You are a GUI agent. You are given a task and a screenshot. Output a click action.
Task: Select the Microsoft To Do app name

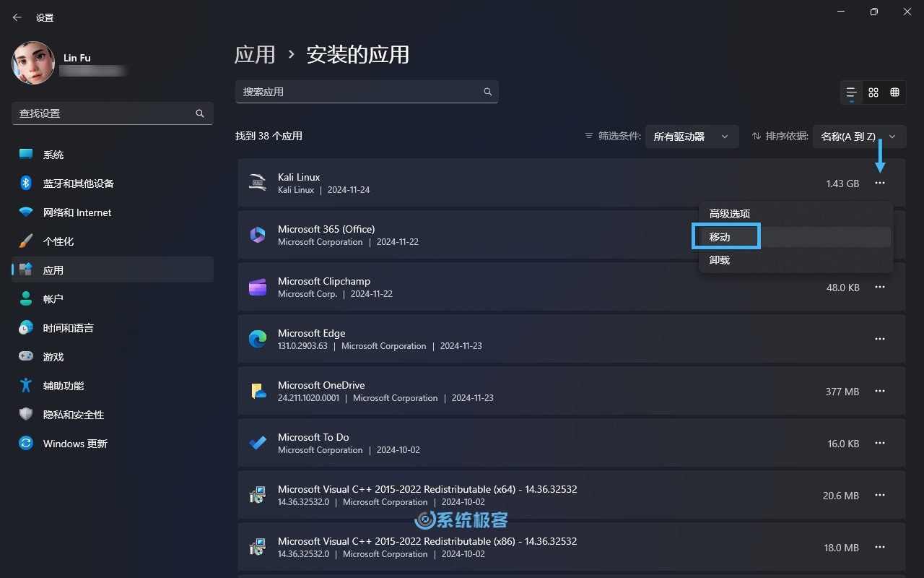313,437
